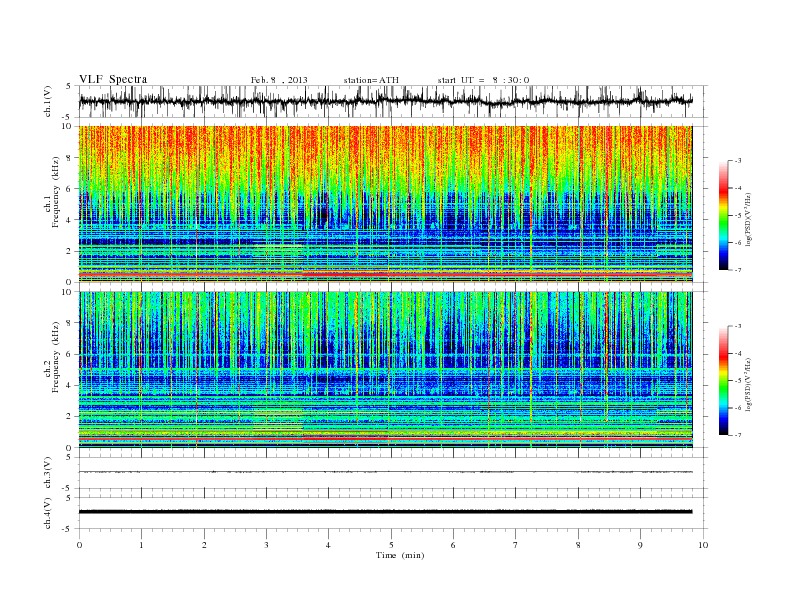This screenshot has width=792, height=612.
Task: Click time axis tick label "6"
Action: [x=453, y=545]
